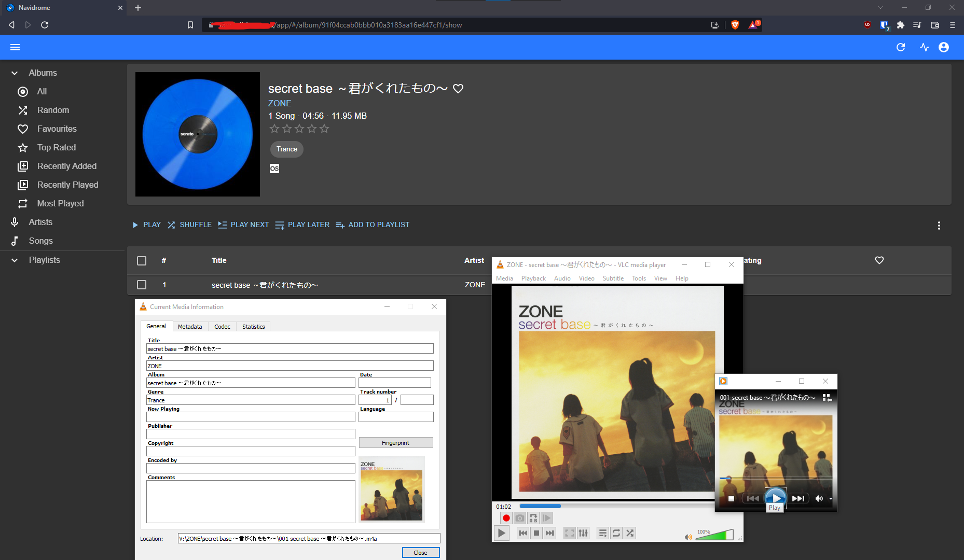964x560 pixels.
Task: Set an A-B loop point in VLC
Action: (533, 517)
